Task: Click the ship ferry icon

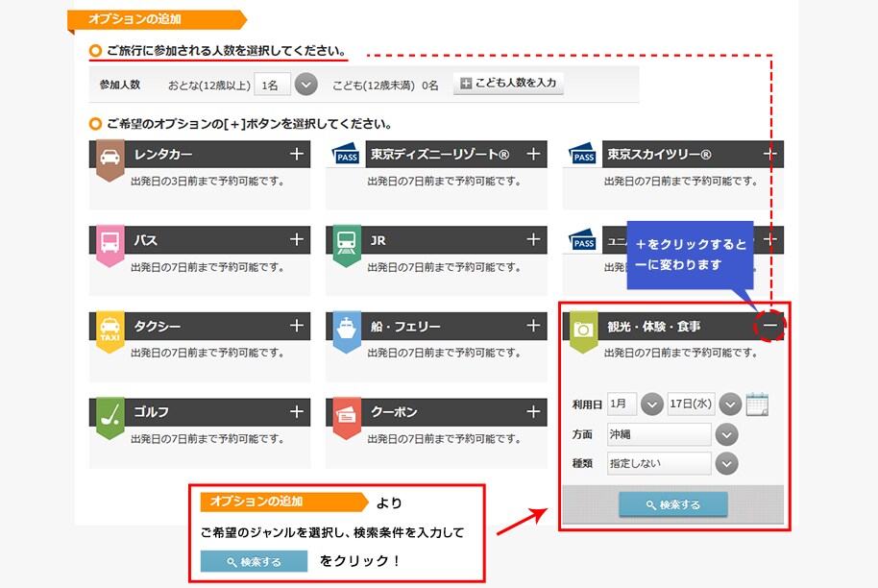Action: (347, 329)
